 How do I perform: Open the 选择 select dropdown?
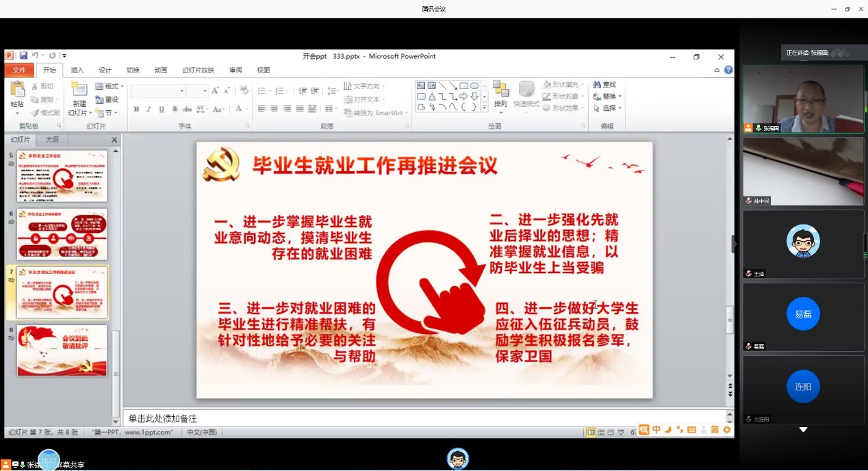[x=607, y=108]
